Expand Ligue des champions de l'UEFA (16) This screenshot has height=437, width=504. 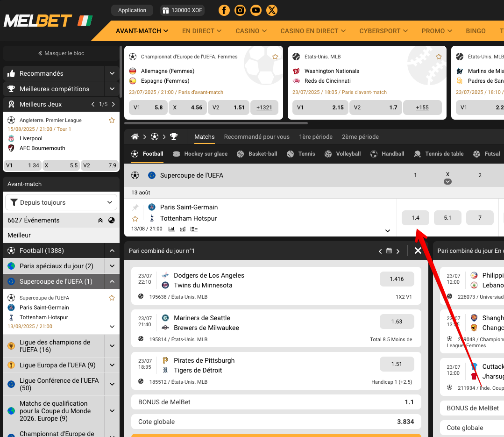click(112, 346)
